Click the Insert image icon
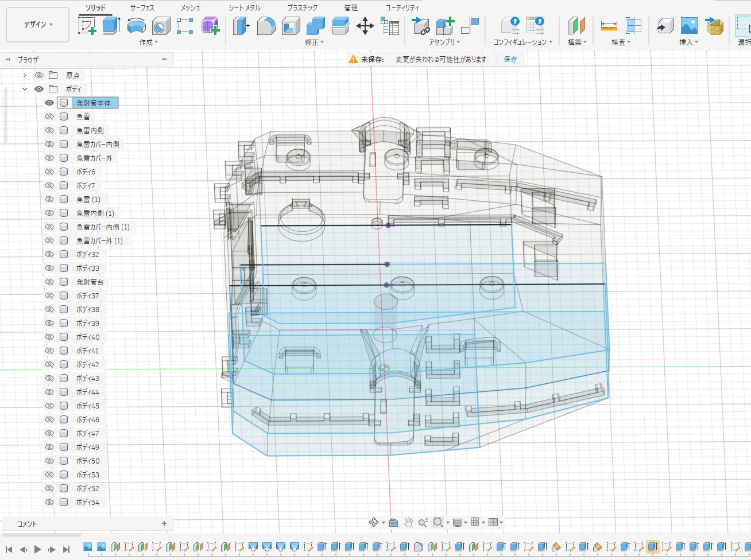This screenshot has width=751, height=560. point(689,26)
